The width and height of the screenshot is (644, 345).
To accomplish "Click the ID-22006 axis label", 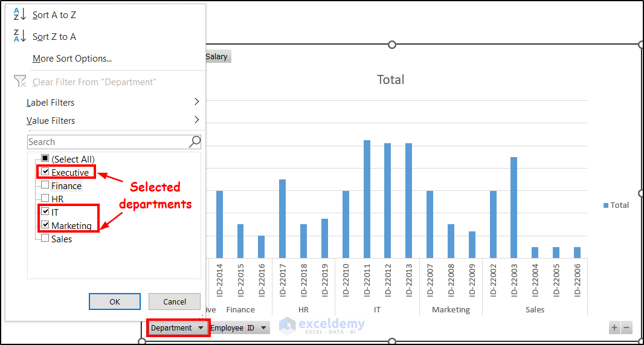I will coord(577,280).
